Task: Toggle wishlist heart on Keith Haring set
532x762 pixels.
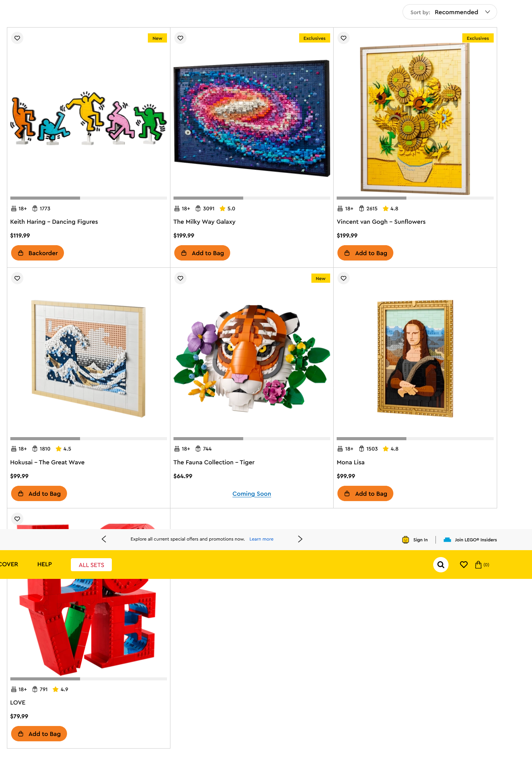Action: pos(17,38)
